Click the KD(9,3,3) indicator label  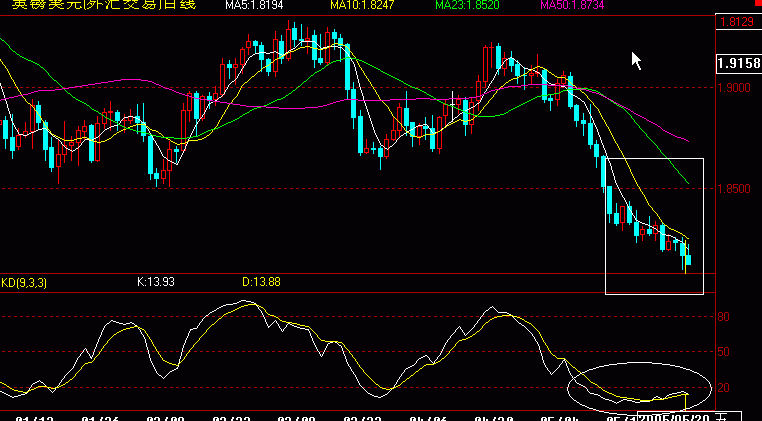tap(24, 282)
